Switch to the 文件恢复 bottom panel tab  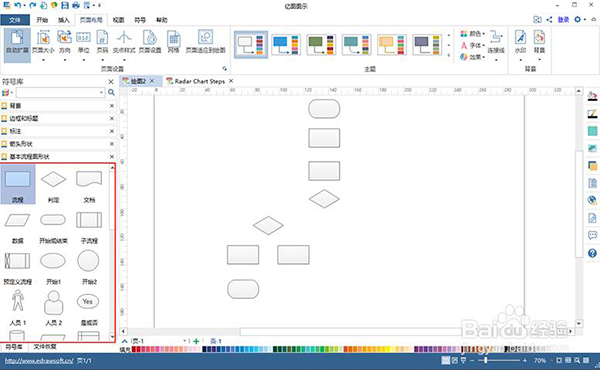tap(45, 347)
